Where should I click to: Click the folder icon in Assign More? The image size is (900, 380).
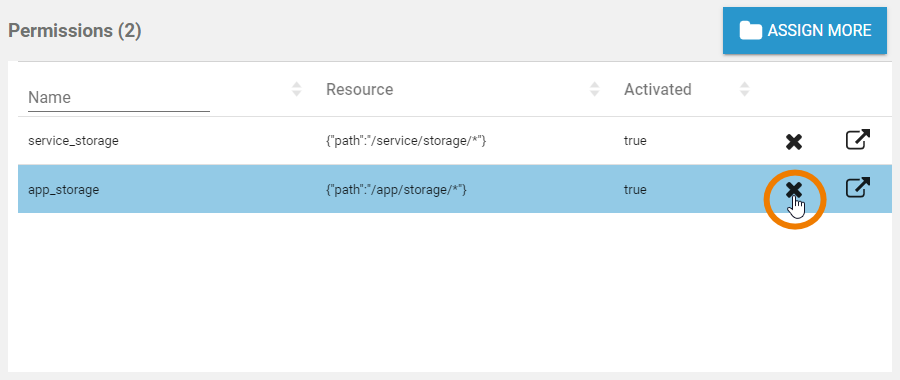pyautogui.click(x=751, y=30)
